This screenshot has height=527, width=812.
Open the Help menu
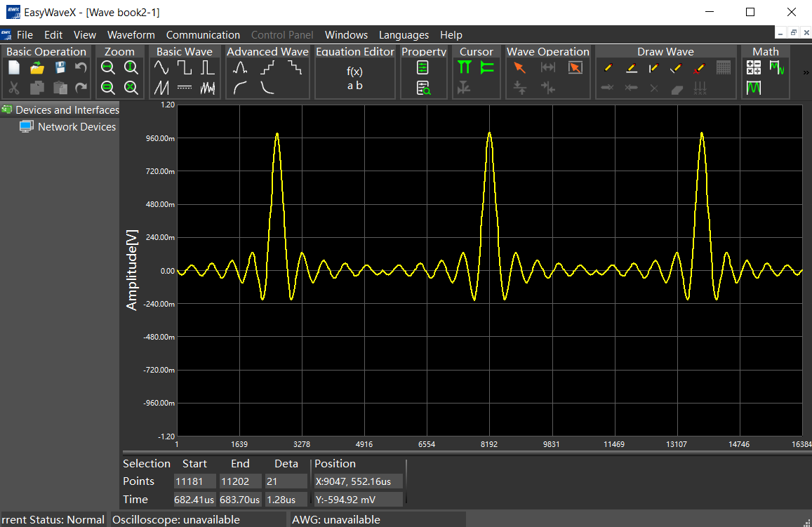click(x=451, y=34)
